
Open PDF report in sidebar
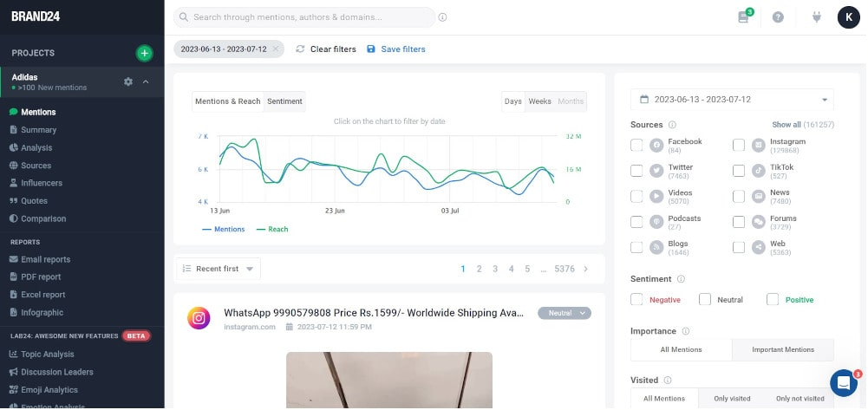(x=41, y=277)
